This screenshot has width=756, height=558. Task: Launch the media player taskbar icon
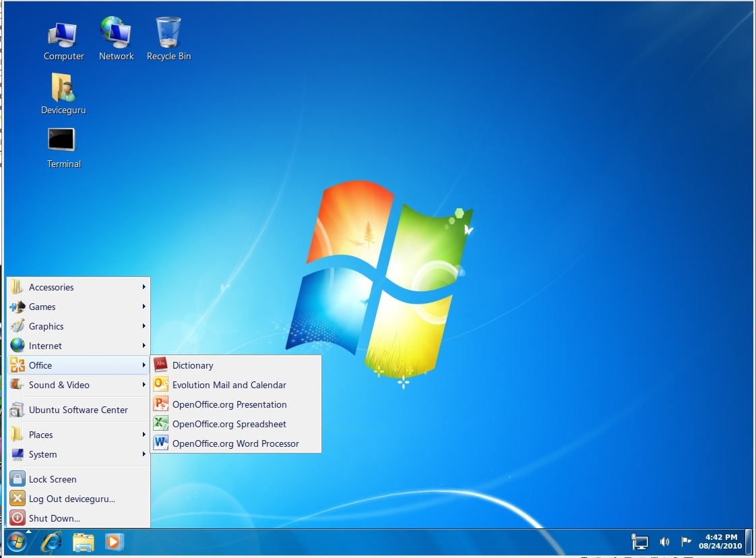pyautogui.click(x=115, y=542)
